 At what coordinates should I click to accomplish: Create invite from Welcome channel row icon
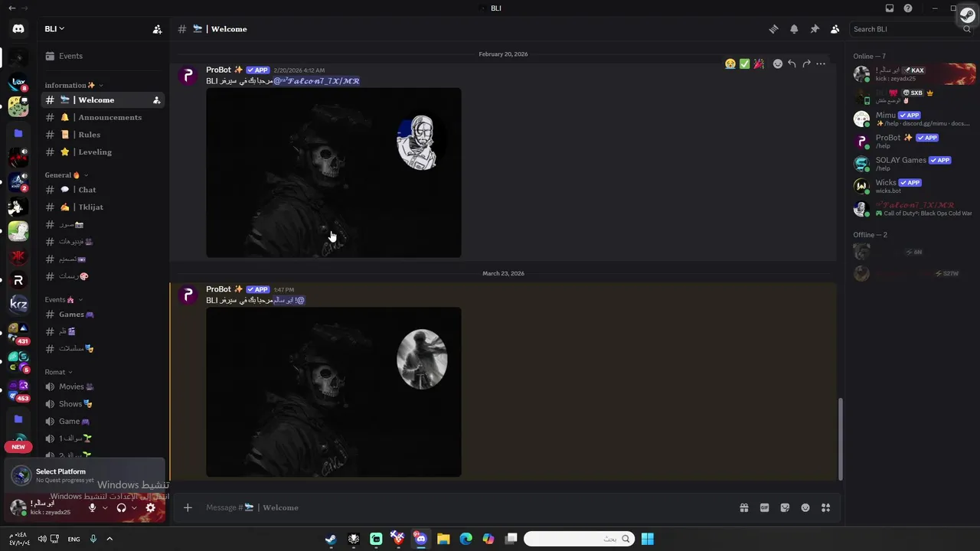click(156, 100)
